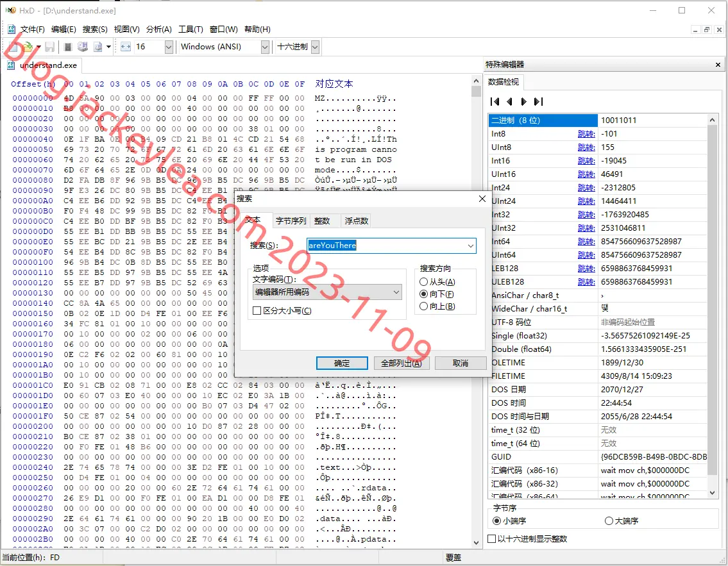Click 全部列出(A) button

[x=402, y=363]
